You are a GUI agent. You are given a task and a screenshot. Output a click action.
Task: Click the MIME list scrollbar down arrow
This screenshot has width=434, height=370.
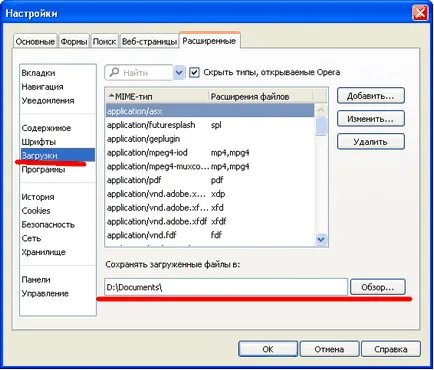[x=321, y=239]
